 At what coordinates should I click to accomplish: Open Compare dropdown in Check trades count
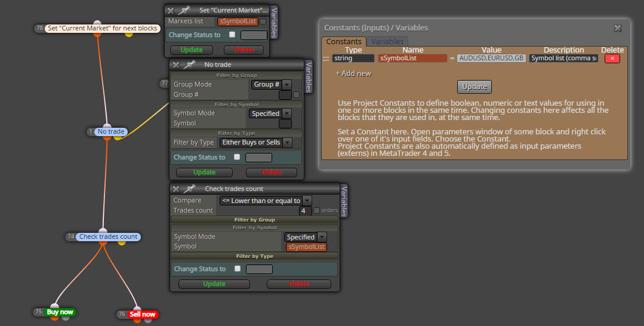266,201
